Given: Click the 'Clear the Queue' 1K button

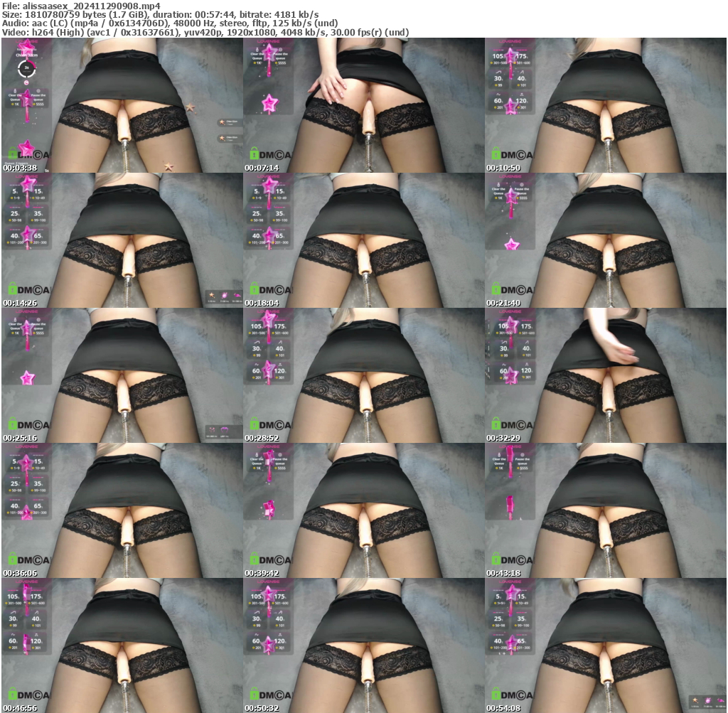Looking at the screenshot, I should (16, 104).
